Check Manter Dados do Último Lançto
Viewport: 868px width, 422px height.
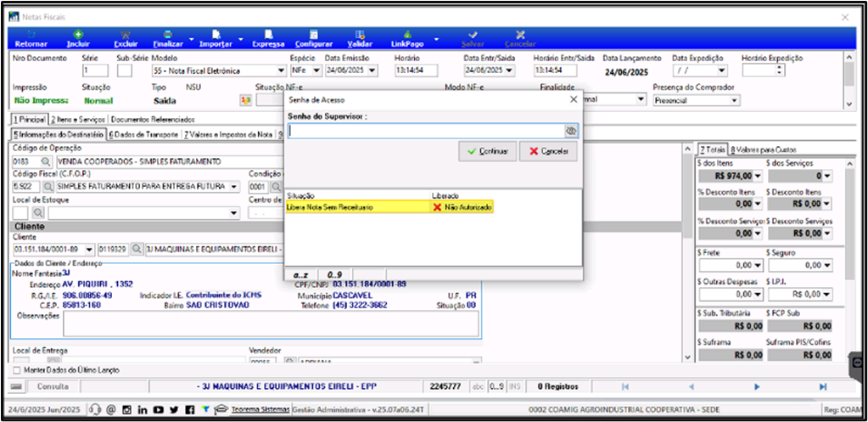click(x=17, y=370)
